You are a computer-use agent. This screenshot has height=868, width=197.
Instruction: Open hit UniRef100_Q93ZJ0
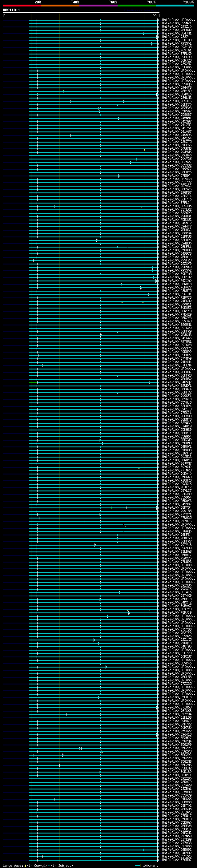pos(177,26)
